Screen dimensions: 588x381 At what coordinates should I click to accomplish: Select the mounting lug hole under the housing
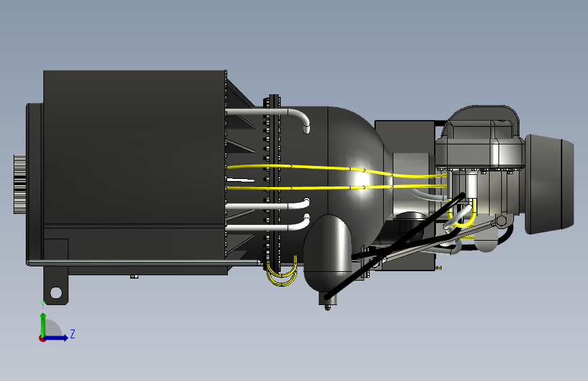tap(56, 292)
